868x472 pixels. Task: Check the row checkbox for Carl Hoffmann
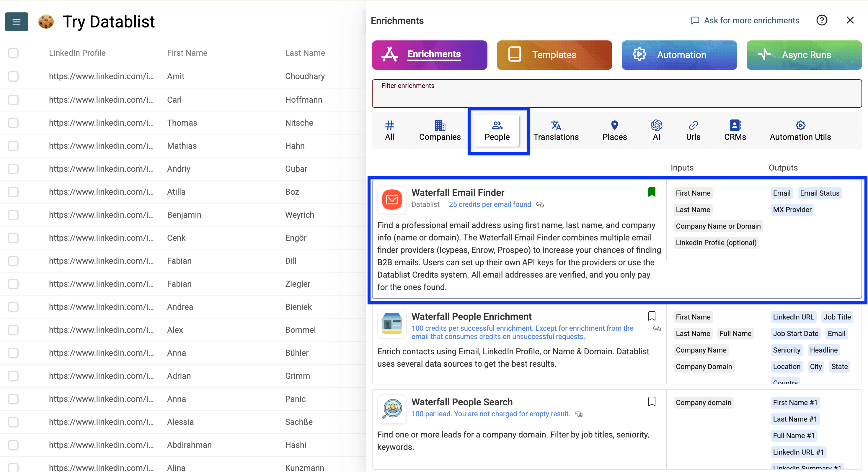click(13, 100)
